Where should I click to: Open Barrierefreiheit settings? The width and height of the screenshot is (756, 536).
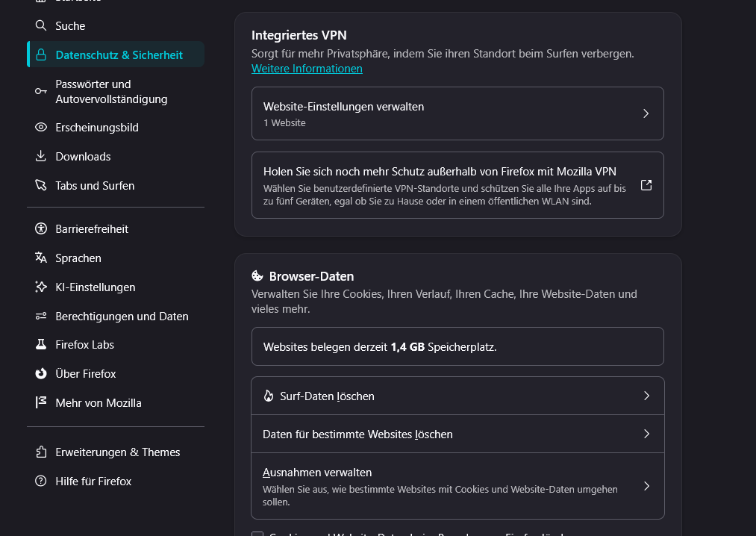coord(116,228)
